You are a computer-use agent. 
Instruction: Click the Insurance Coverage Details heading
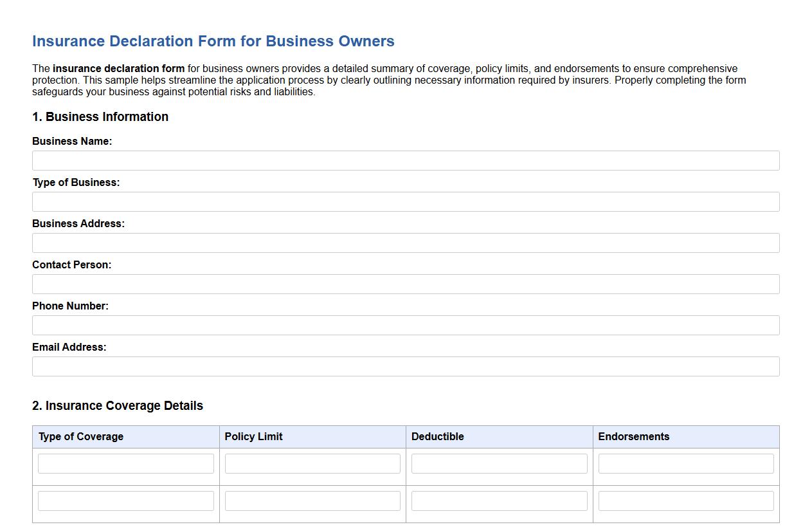click(x=118, y=405)
